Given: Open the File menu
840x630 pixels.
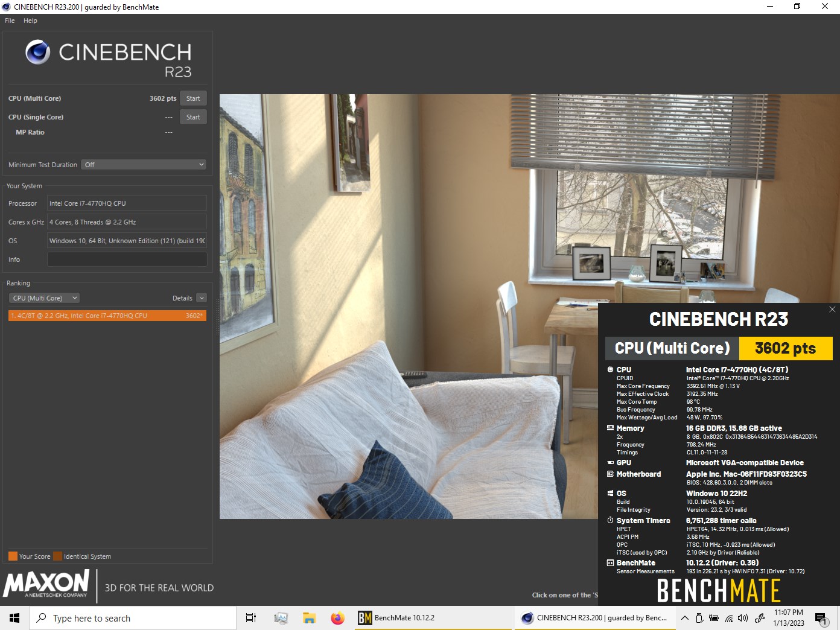Looking at the screenshot, I should pyautogui.click(x=10, y=21).
